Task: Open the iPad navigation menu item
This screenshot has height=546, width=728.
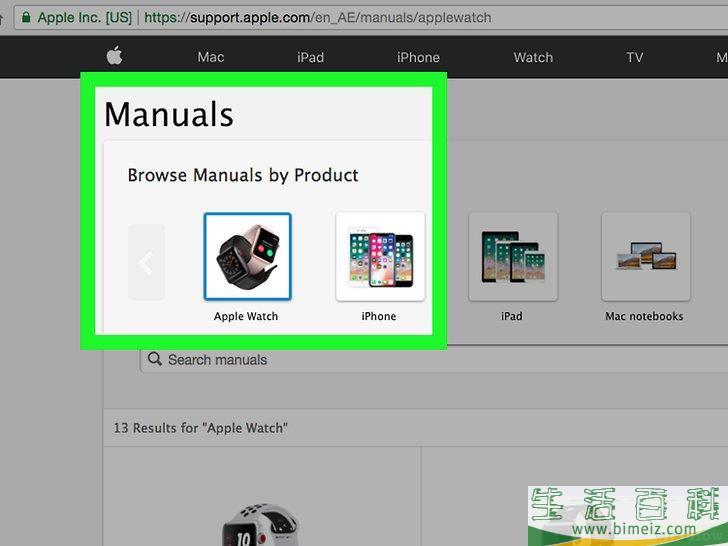Action: [x=311, y=57]
